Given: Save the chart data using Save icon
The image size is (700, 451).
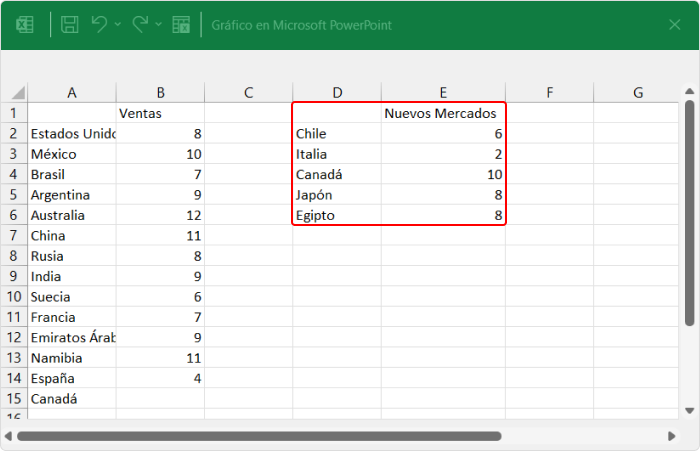Looking at the screenshot, I should tap(70, 24).
